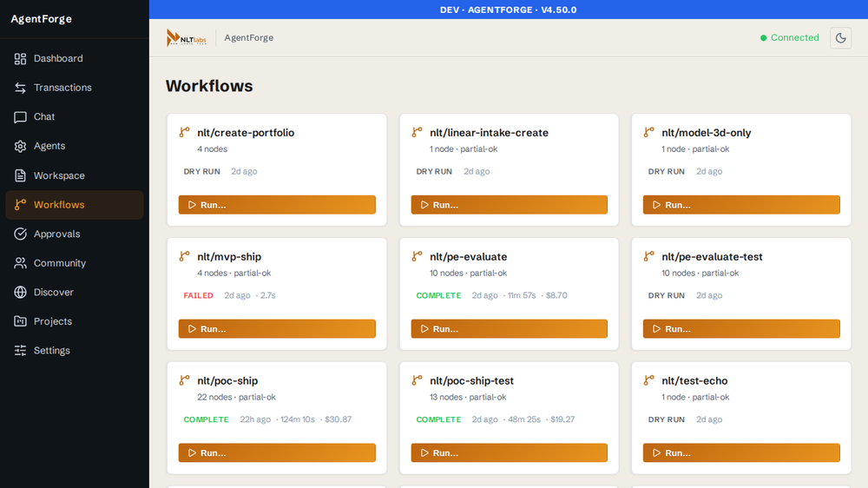Click the AgentForge sidebar title

(42, 19)
